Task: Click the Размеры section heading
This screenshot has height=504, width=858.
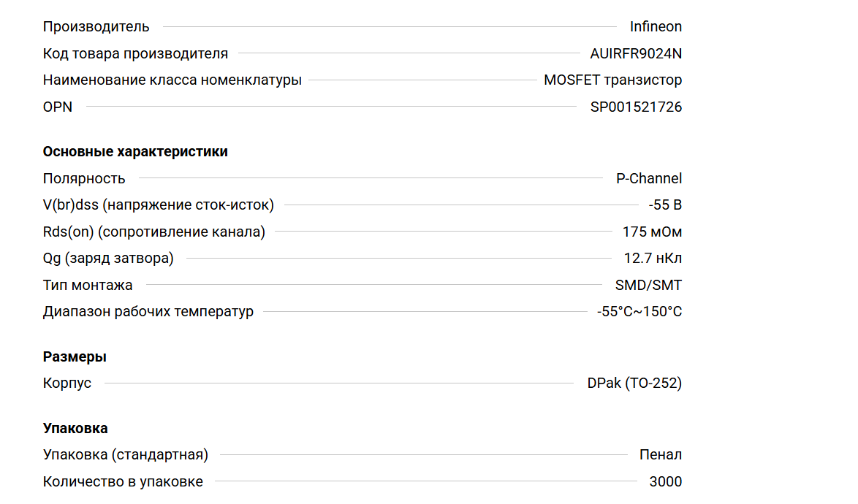Action: (75, 357)
